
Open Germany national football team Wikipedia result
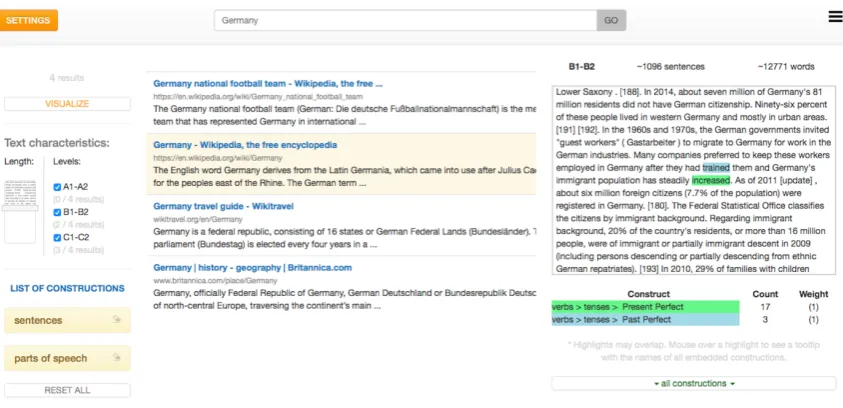click(268, 84)
